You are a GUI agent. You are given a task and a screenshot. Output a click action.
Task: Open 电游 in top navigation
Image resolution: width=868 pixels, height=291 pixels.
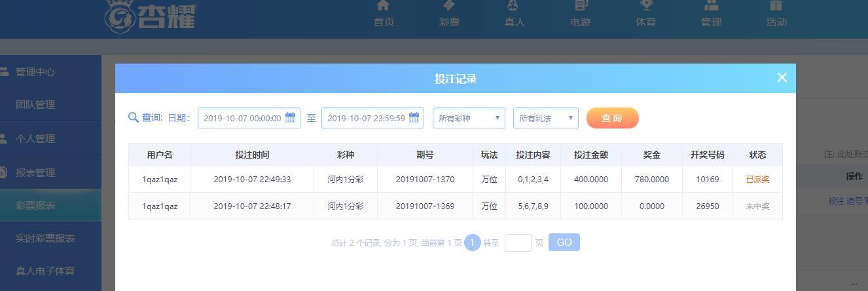[x=580, y=22]
